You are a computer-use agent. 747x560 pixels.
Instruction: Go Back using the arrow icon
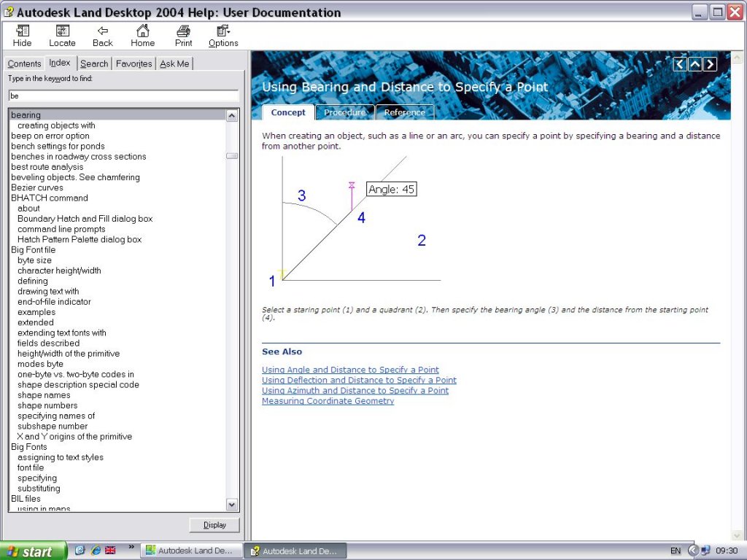(103, 31)
